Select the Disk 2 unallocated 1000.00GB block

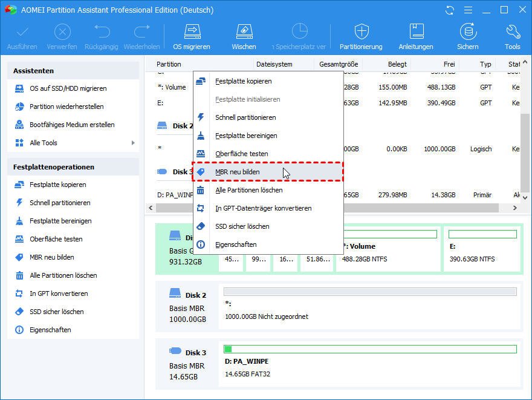[x=370, y=307]
